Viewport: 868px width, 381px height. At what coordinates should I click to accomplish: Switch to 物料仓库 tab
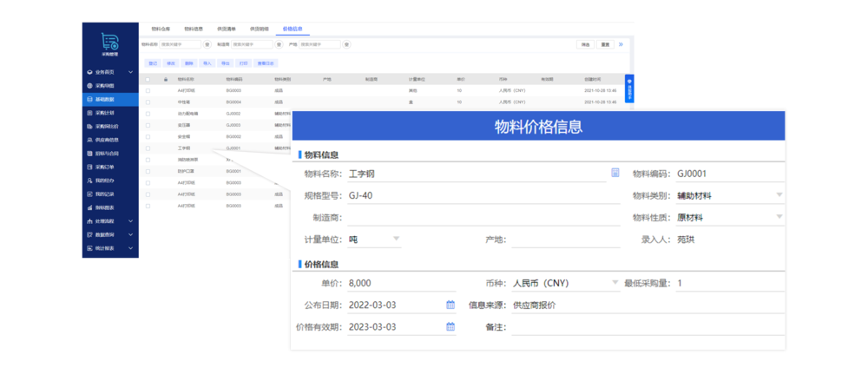click(x=161, y=29)
